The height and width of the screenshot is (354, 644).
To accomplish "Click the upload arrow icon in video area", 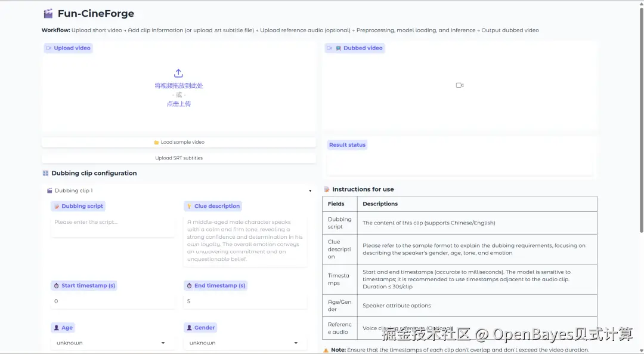I will click(178, 73).
